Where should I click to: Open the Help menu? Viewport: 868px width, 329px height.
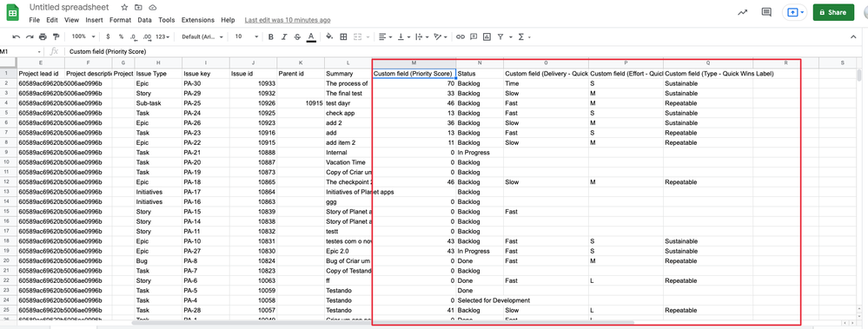[x=228, y=20]
